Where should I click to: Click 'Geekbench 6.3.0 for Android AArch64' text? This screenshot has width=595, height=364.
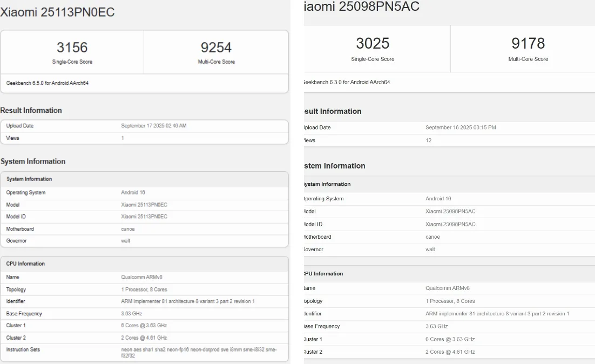tap(347, 82)
